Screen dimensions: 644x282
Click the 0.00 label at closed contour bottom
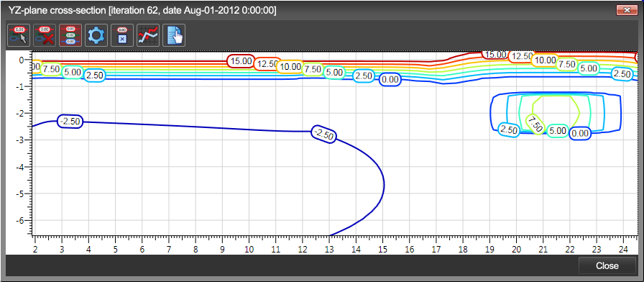(x=580, y=133)
